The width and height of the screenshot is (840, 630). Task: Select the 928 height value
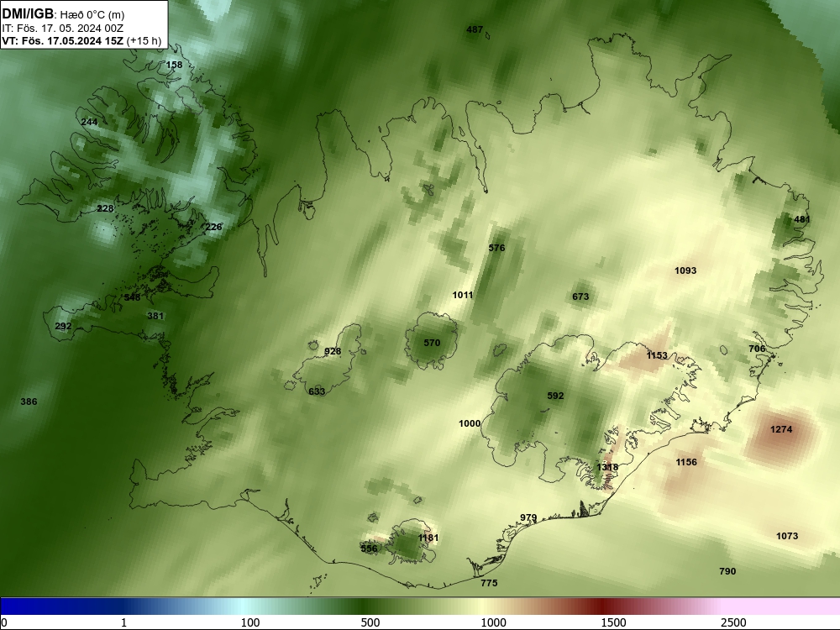pyautogui.click(x=333, y=351)
